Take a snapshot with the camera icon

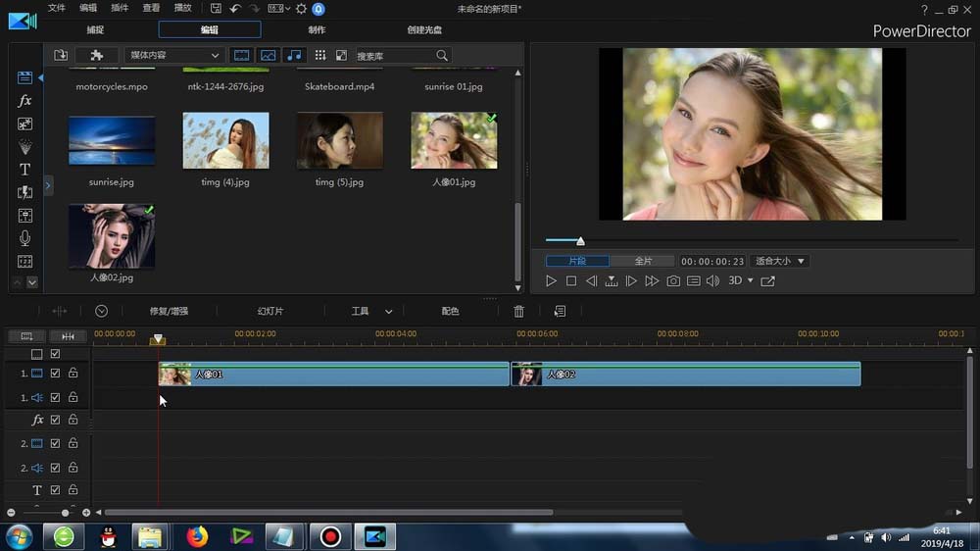click(x=673, y=281)
